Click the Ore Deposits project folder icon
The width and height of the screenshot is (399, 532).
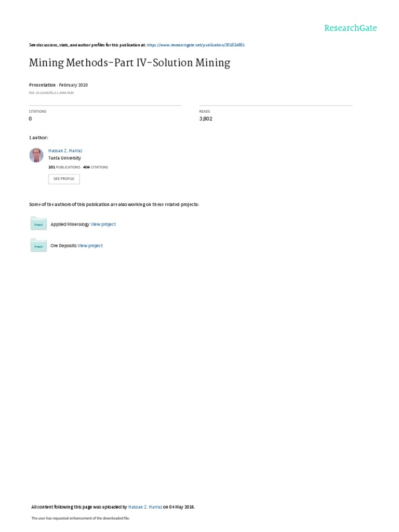point(38,245)
